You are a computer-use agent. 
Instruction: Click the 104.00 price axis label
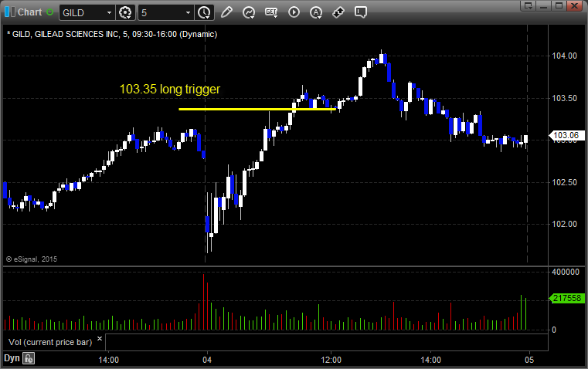tap(564, 56)
